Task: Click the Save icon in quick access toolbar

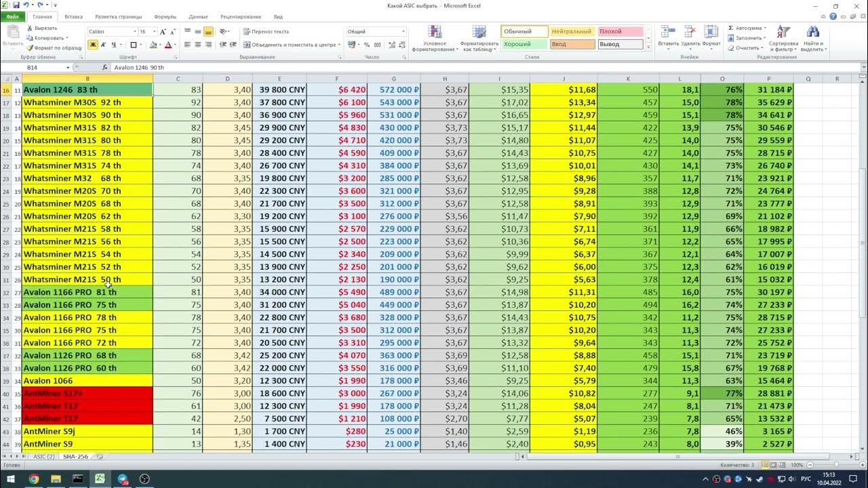Action: point(16,5)
